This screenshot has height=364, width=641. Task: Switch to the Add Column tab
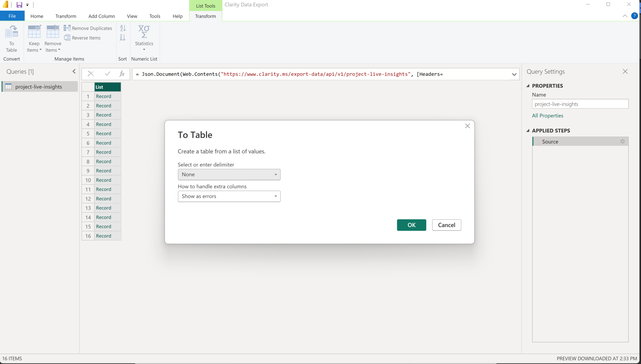101,16
